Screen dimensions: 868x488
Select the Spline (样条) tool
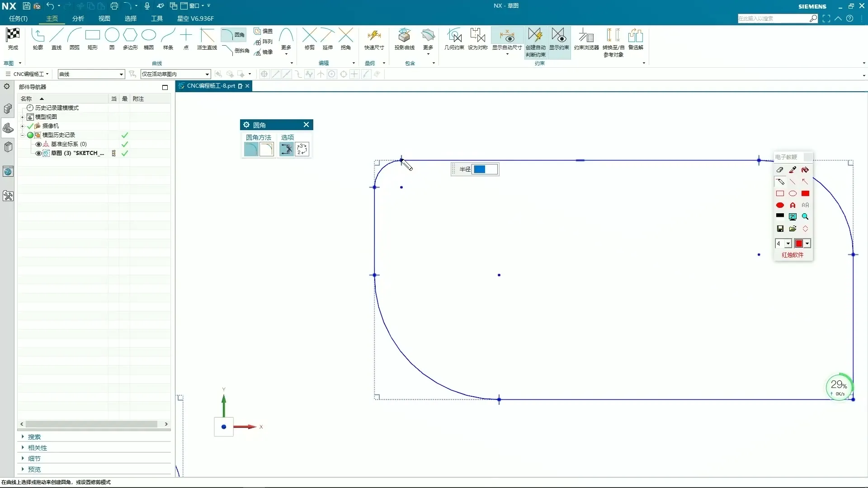168,36
